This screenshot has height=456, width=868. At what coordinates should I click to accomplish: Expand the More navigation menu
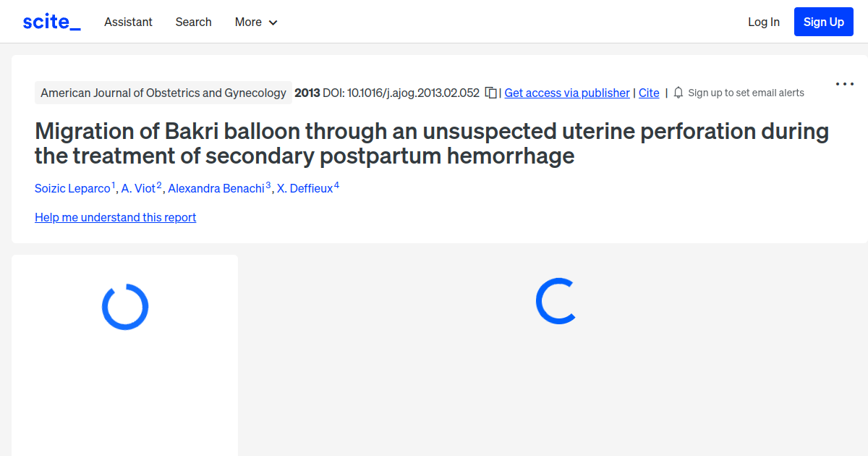[247, 22]
